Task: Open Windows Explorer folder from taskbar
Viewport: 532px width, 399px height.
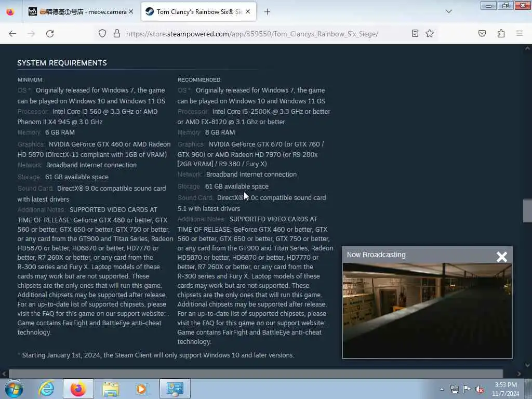Action: pos(111,389)
